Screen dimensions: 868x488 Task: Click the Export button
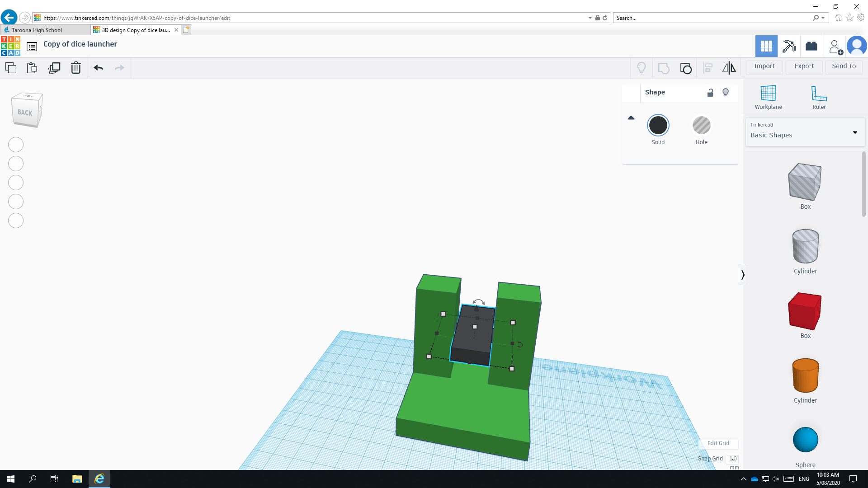click(x=803, y=66)
